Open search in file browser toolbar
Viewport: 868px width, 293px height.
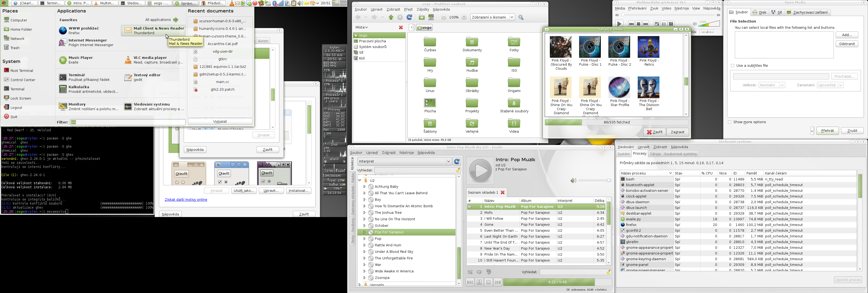(x=521, y=17)
